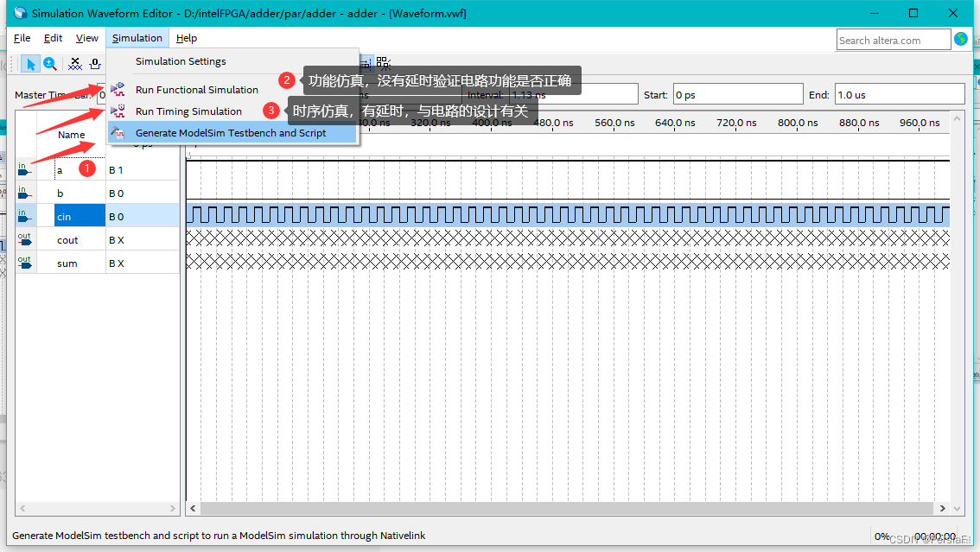
Task: Open the Edit menu
Action: point(53,38)
